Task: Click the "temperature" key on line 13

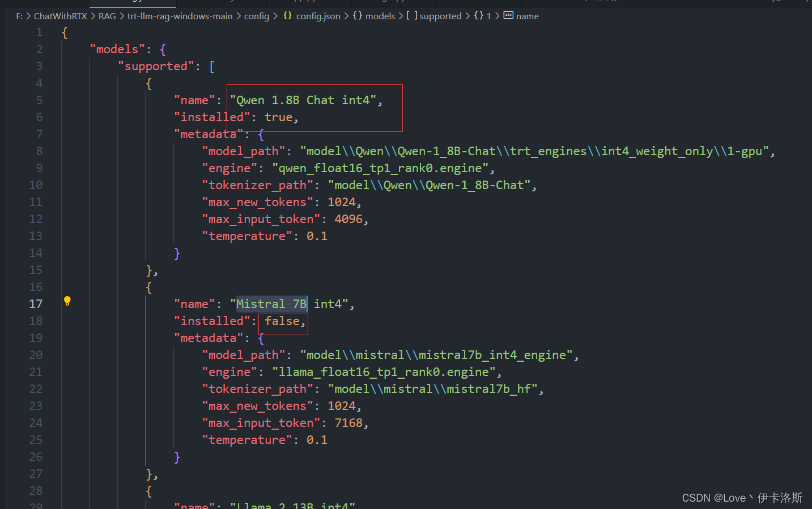Action: click(x=247, y=236)
